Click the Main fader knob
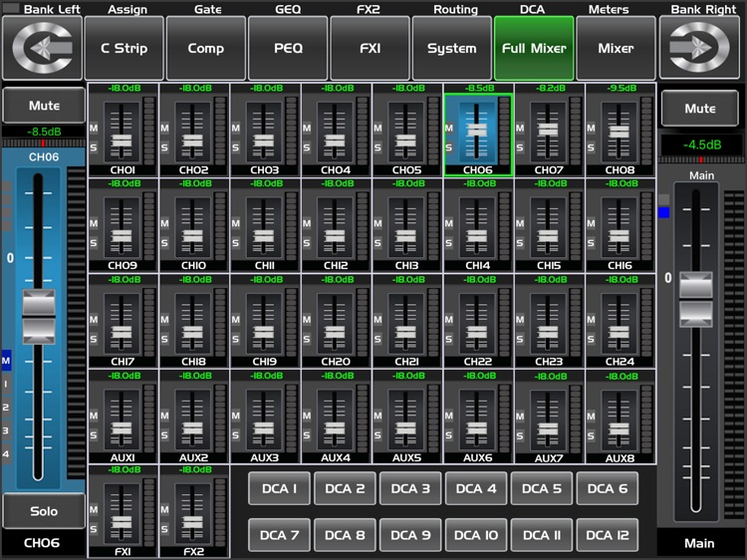This screenshot has height=560, width=747. [x=696, y=299]
